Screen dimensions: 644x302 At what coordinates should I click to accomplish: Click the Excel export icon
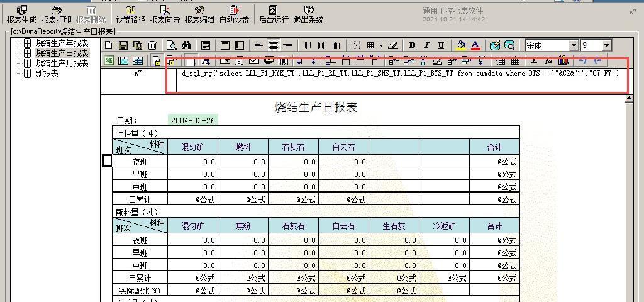click(x=108, y=61)
